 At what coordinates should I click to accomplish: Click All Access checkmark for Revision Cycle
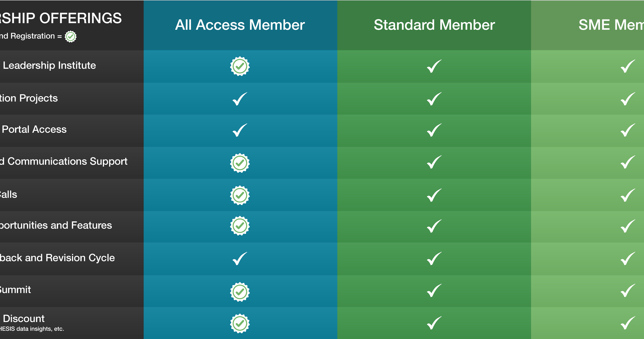tap(240, 258)
